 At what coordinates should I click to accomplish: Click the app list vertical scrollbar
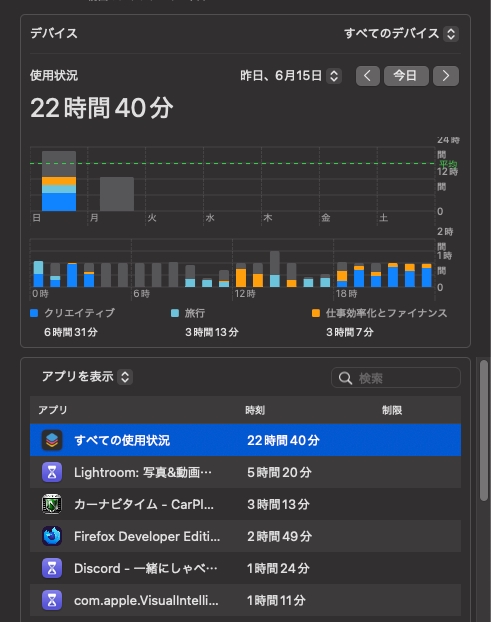(483, 430)
